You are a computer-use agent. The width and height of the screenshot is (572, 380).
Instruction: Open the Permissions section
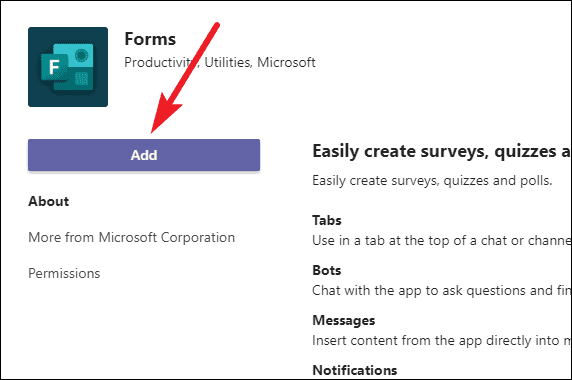[64, 274]
